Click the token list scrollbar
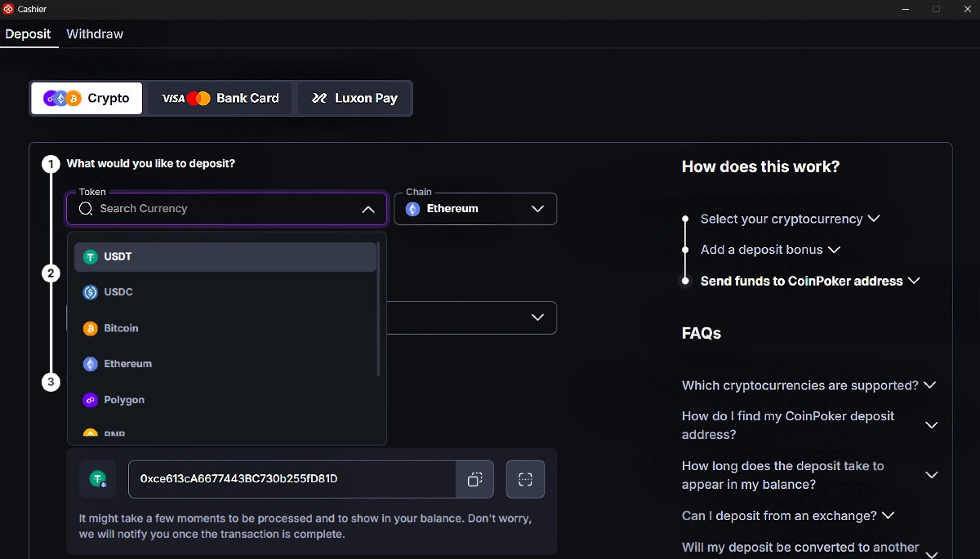 pyautogui.click(x=378, y=310)
